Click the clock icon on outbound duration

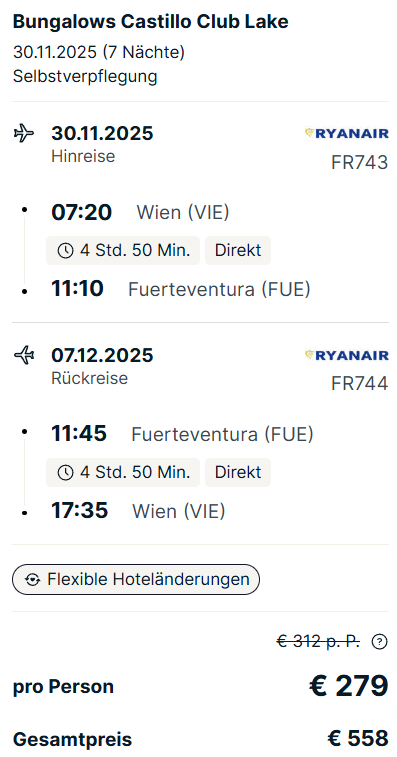(65, 251)
